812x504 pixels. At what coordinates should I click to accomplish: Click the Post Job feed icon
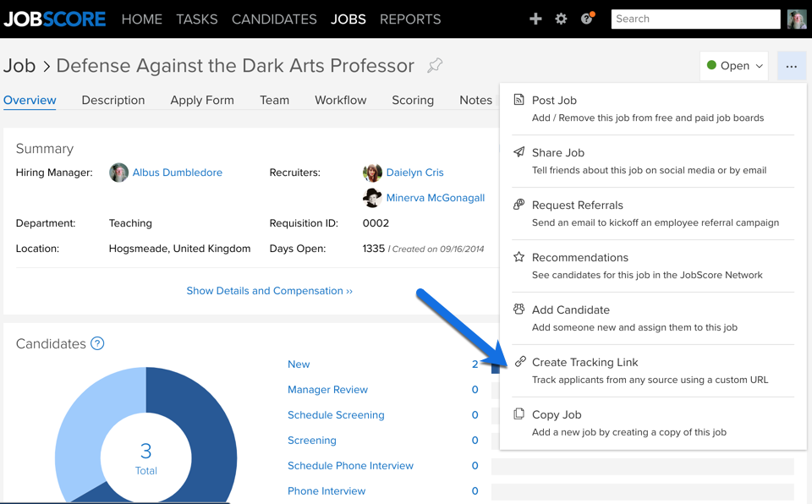[518, 100]
